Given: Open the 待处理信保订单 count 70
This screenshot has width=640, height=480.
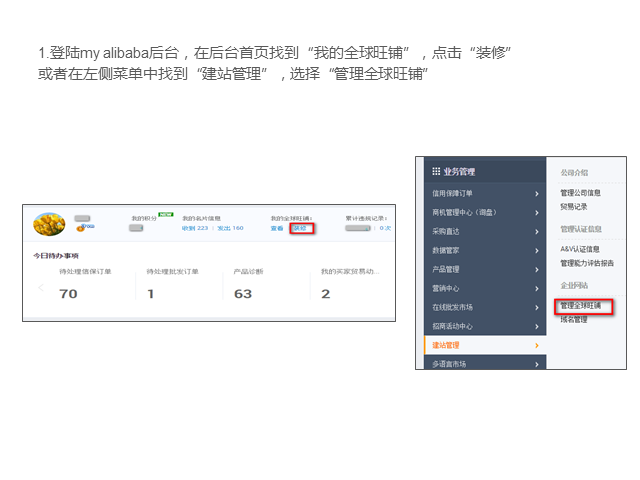Looking at the screenshot, I should (x=68, y=294).
